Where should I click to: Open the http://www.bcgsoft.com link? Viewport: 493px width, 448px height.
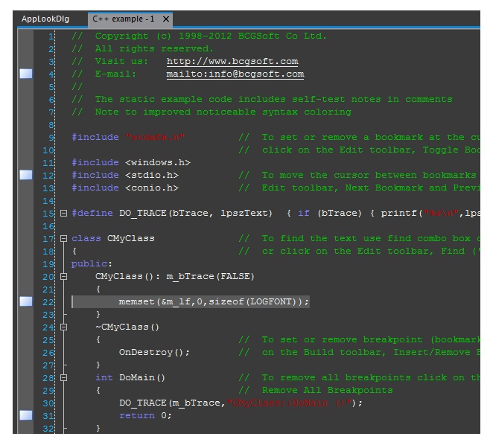[x=232, y=62]
